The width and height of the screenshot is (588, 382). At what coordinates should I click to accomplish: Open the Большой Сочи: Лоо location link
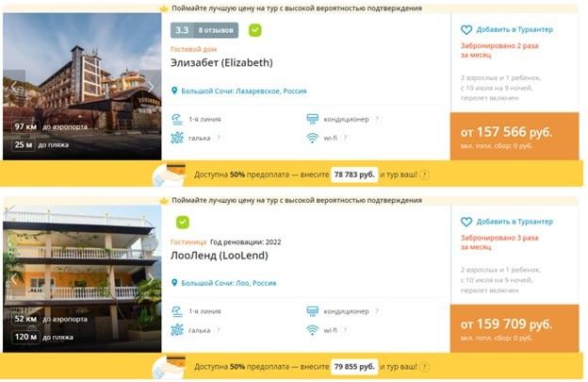tap(229, 283)
